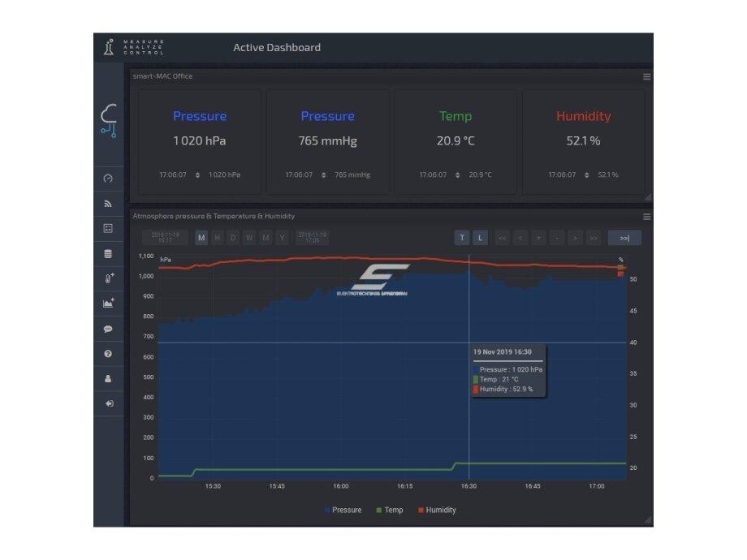Screen dimensions: 747x560
Task: Click the "Active Dashboard" title text
Action: point(277,48)
